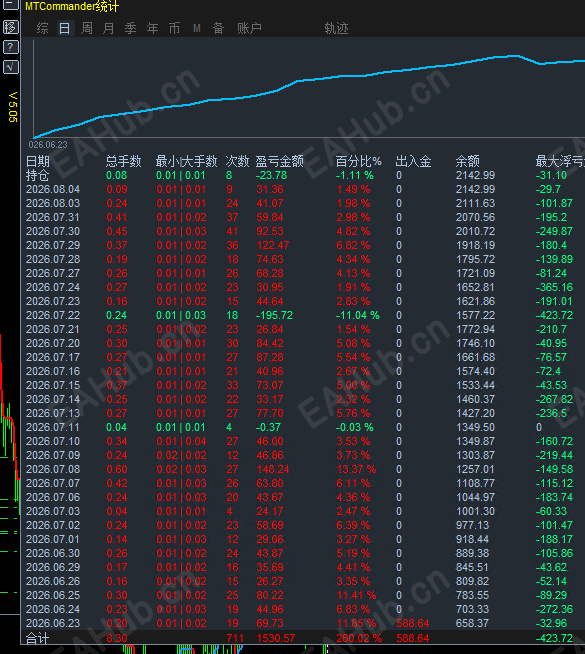Click the 13.37 % percentage cell

[x=356, y=469]
